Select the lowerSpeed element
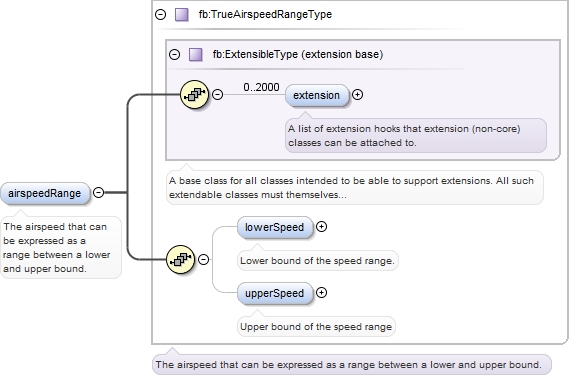This screenshot has width=570, height=378. pos(274,227)
